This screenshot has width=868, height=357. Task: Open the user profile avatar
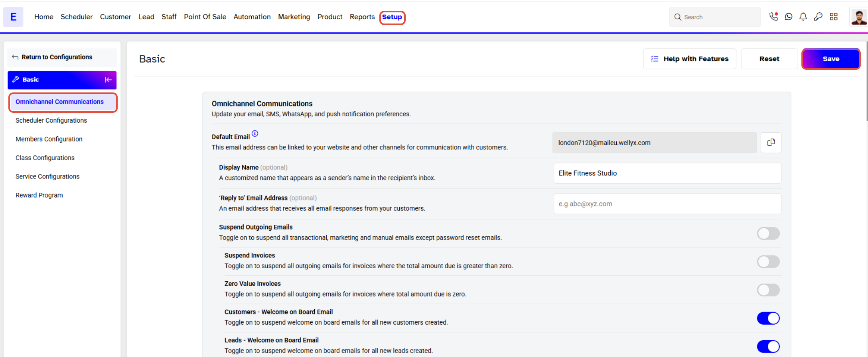[858, 17]
